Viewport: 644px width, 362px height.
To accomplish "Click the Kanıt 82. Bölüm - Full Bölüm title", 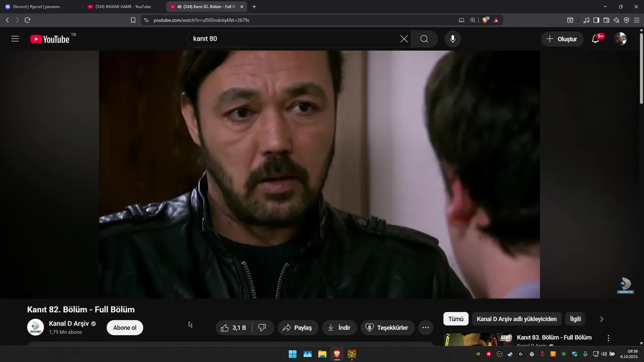I will point(81,310).
